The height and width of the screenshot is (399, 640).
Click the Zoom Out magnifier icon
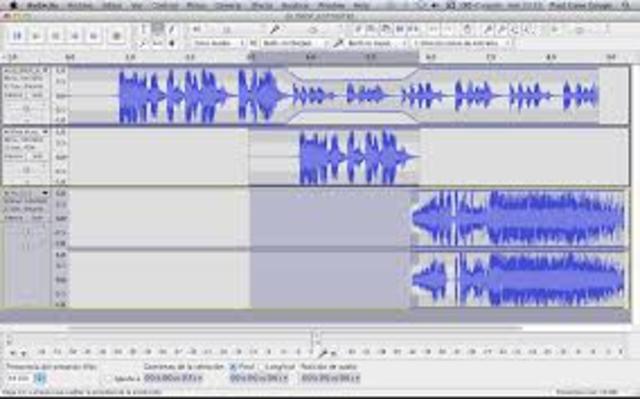(x=502, y=29)
